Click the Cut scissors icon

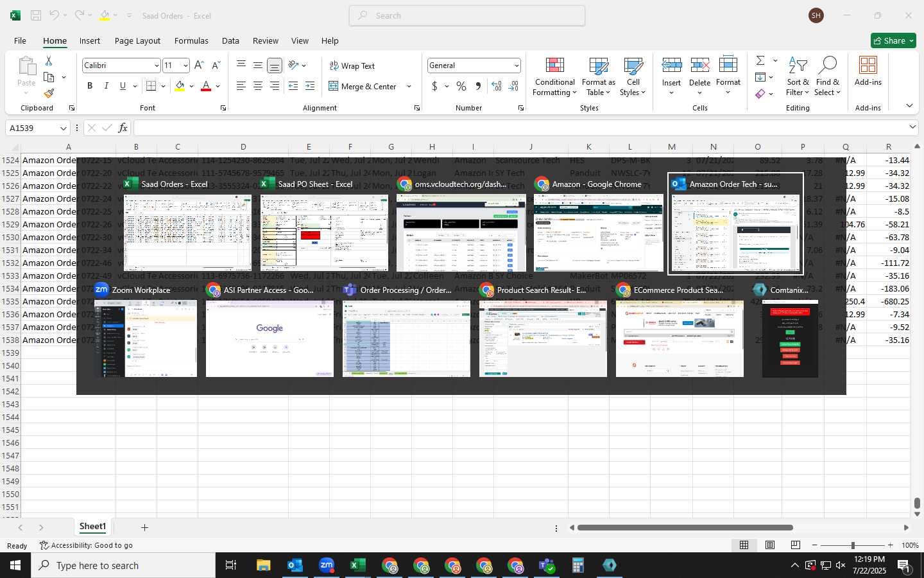49,60
